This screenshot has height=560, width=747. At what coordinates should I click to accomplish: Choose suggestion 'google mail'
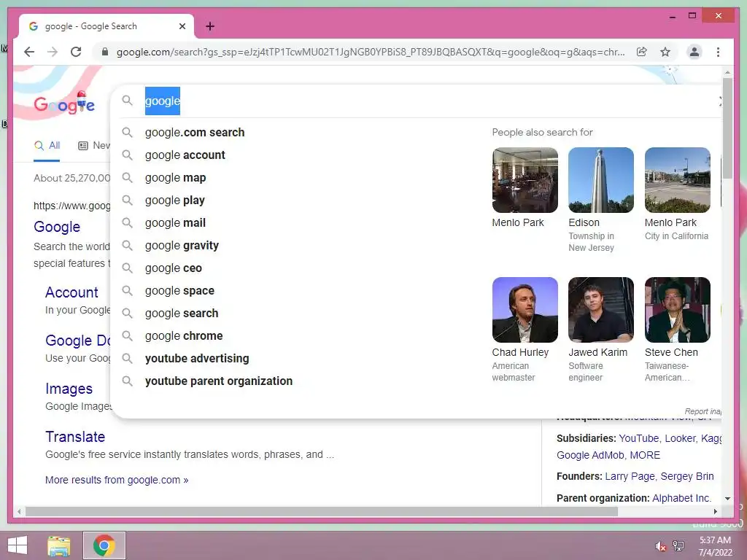[175, 223]
